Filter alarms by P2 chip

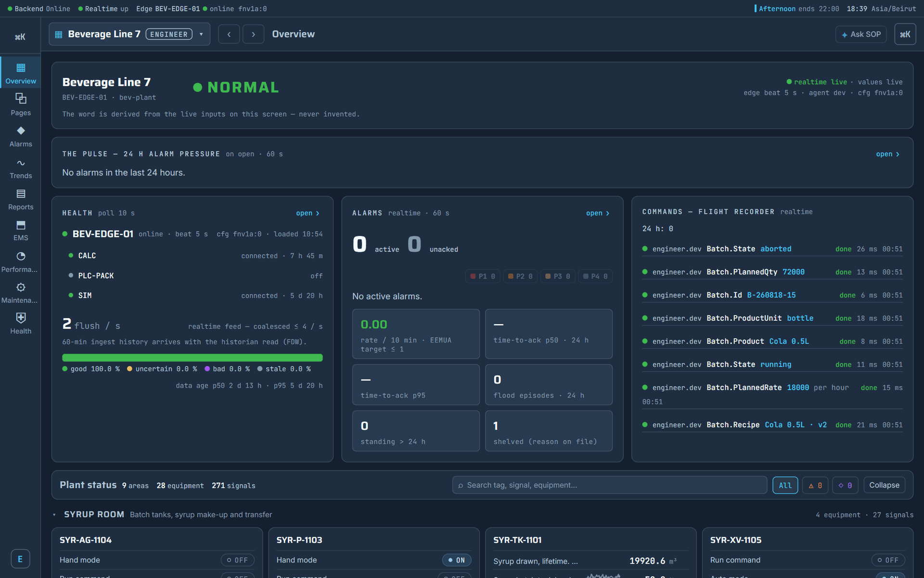(x=520, y=276)
